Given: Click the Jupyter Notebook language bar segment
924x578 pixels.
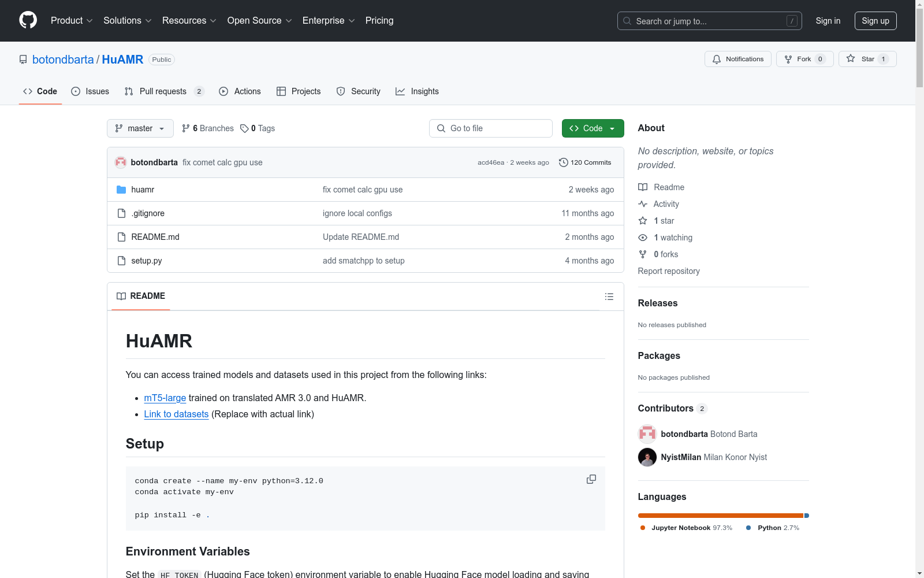Looking at the screenshot, I should pyautogui.click(x=721, y=516).
